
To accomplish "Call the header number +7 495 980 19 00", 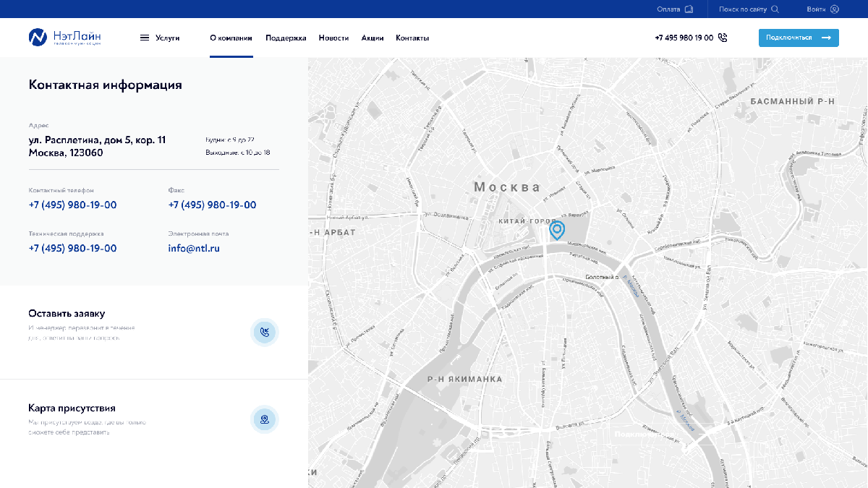I will pyautogui.click(x=684, y=38).
